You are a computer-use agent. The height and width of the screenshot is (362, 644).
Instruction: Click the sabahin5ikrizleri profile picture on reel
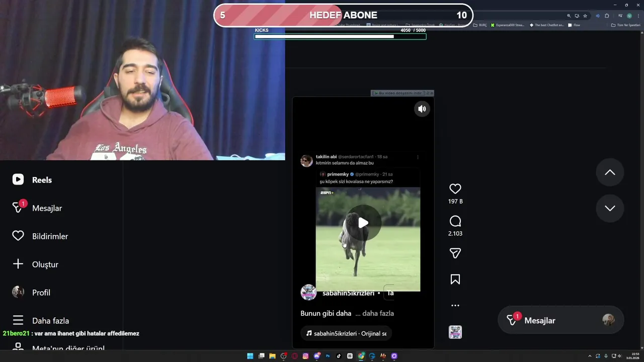click(x=308, y=293)
